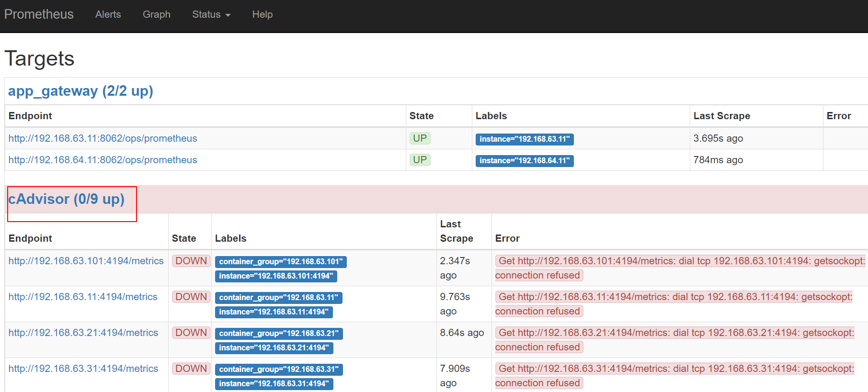Open the 192.168.63.21:4194/metrics endpoint link
868x392 pixels.
83,333
